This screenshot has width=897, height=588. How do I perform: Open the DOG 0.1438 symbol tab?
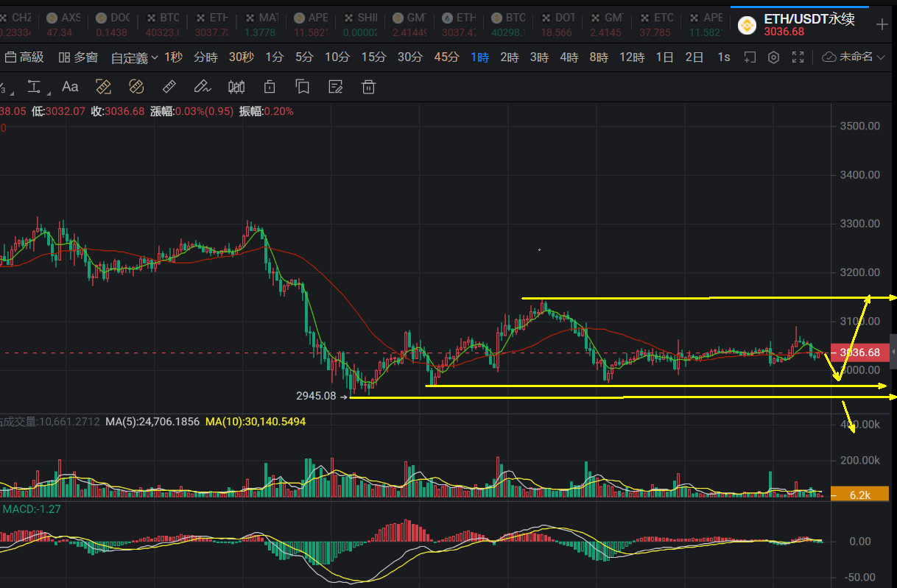(x=113, y=24)
